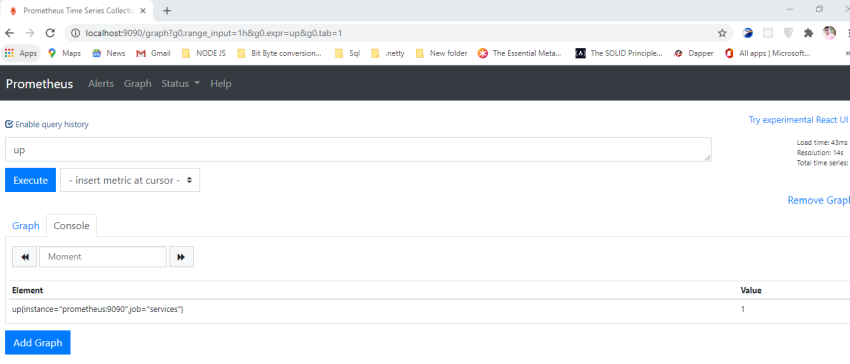The height and width of the screenshot is (364, 850).
Task: Click the result value 1
Action: [743, 309]
